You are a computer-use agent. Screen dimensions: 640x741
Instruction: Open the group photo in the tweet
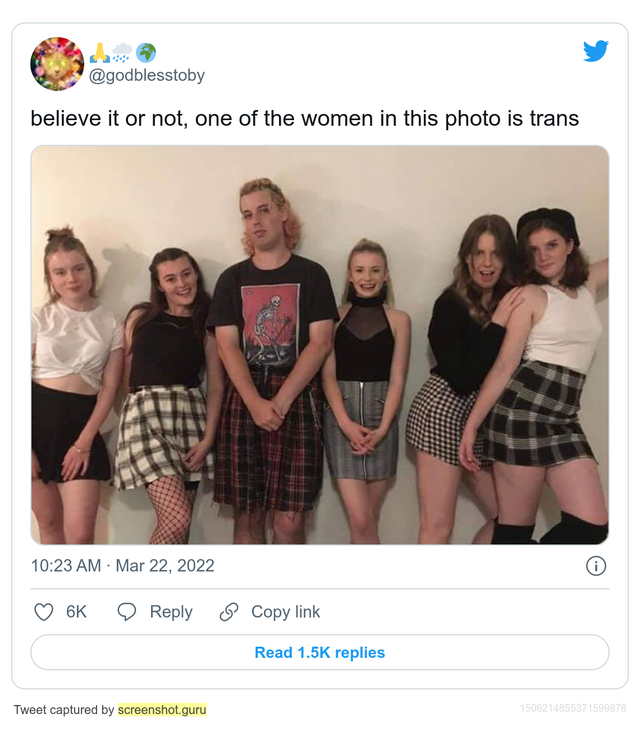[320, 345]
